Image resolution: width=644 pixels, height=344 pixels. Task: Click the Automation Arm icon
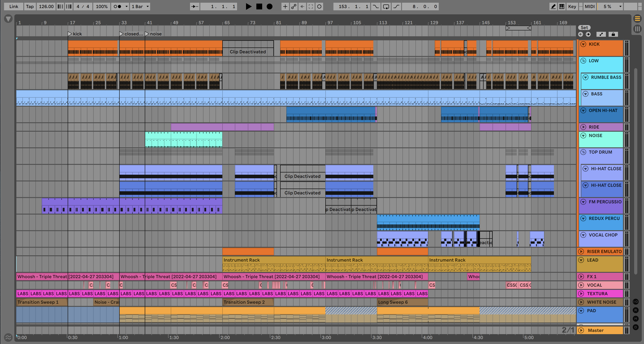pos(294,6)
